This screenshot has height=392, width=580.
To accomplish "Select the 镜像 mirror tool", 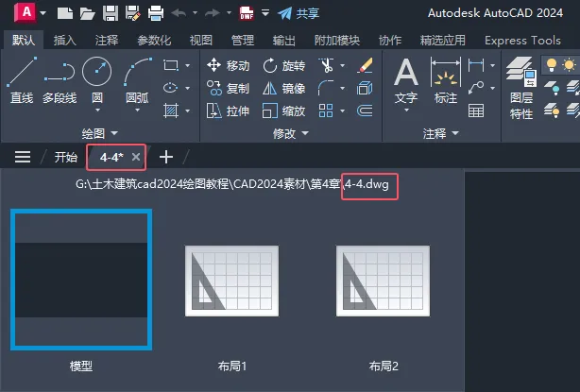I will pyautogui.click(x=284, y=88).
